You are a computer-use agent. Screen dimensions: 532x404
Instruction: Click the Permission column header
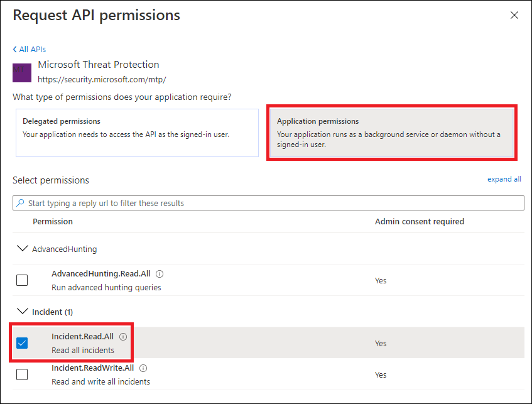coord(53,222)
